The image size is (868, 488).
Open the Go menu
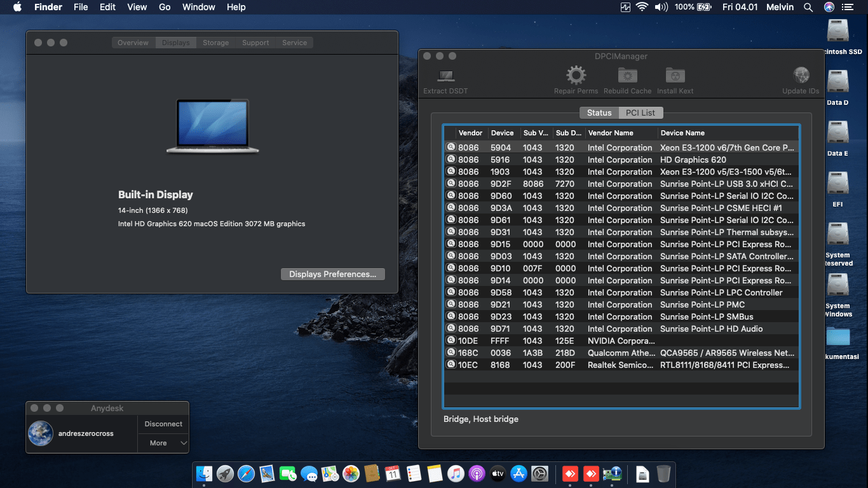165,7
